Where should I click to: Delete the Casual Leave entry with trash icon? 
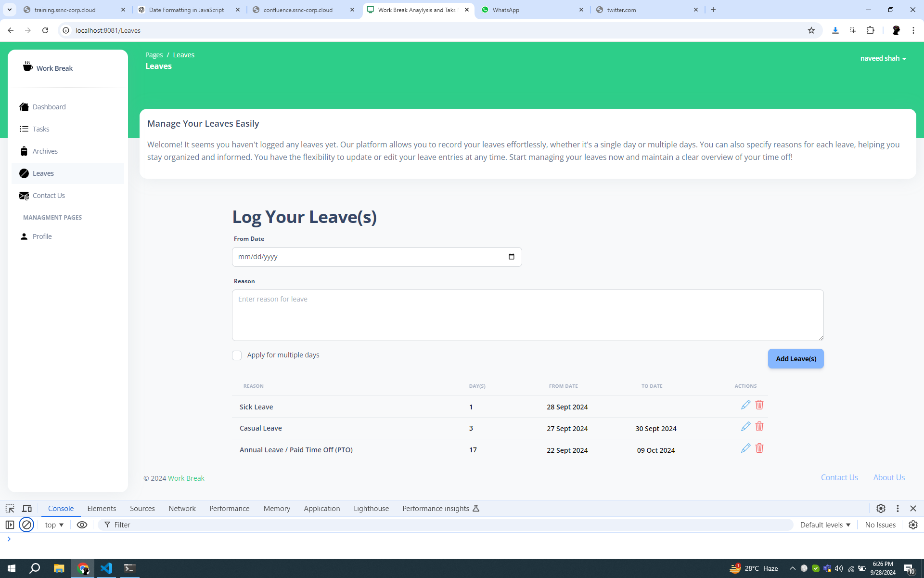click(759, 426)
